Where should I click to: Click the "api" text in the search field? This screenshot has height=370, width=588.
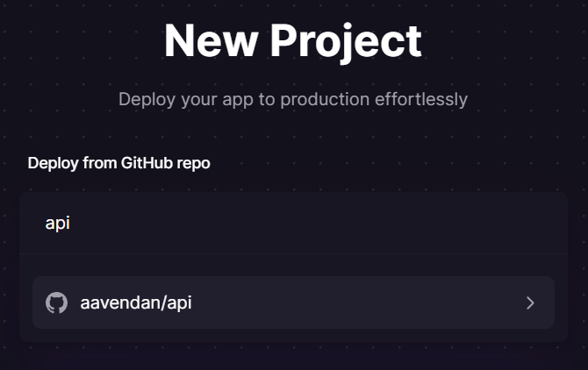[57, 224]
